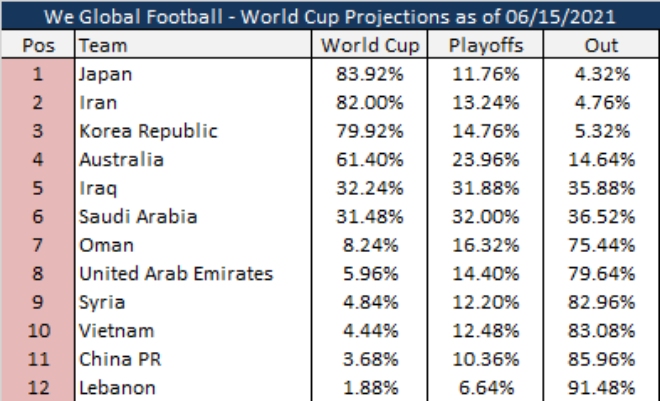Click the table title header row
660x401 pixels.
(x=330, y=15)
